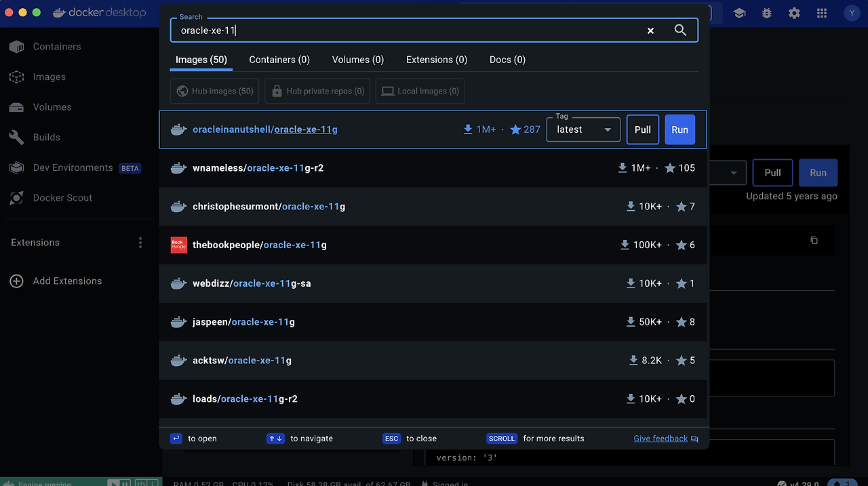The height and width of the screenshot is (486, 868).
Task: Click the Add Extensions label
Action: (67, 281)
